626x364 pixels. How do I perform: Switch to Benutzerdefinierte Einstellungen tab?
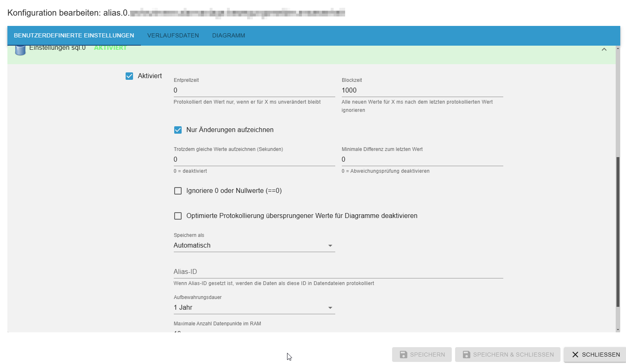pyautogui.click(x=74, y=35)
